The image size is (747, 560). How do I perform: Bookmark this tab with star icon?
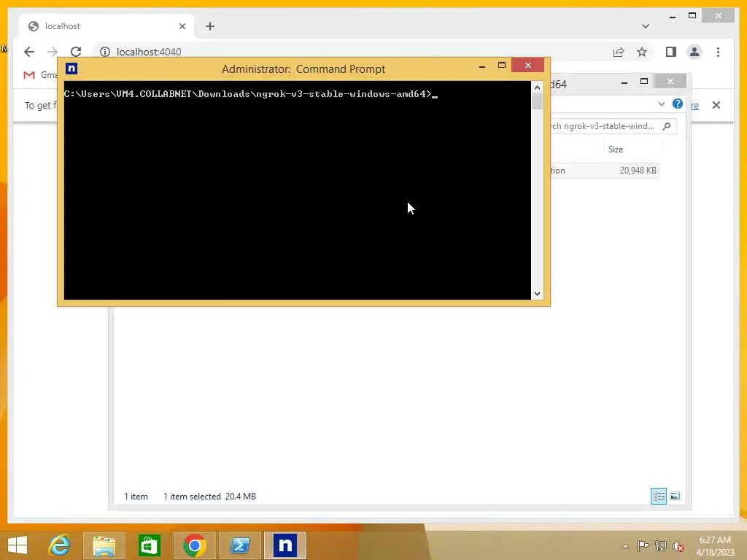point(642,52)
